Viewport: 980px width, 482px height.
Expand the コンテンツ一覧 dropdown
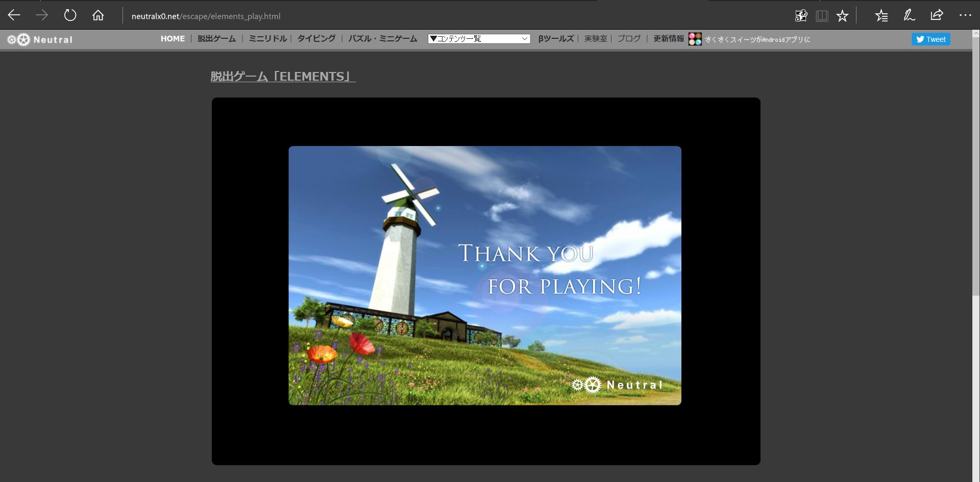pos(479,39)
